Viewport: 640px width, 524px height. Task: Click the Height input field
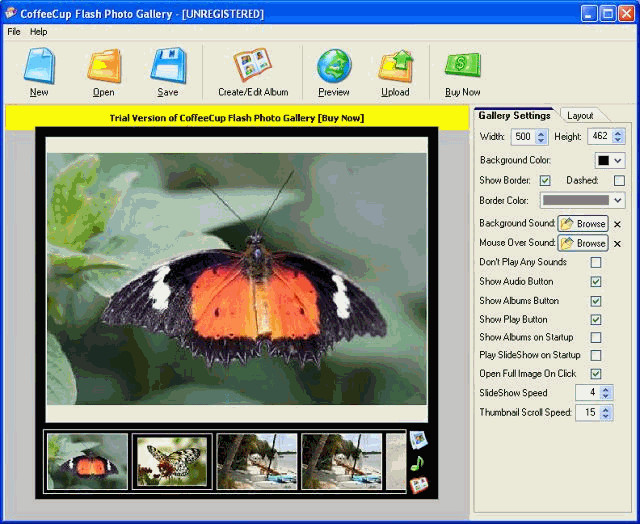[x=600, y=136]
